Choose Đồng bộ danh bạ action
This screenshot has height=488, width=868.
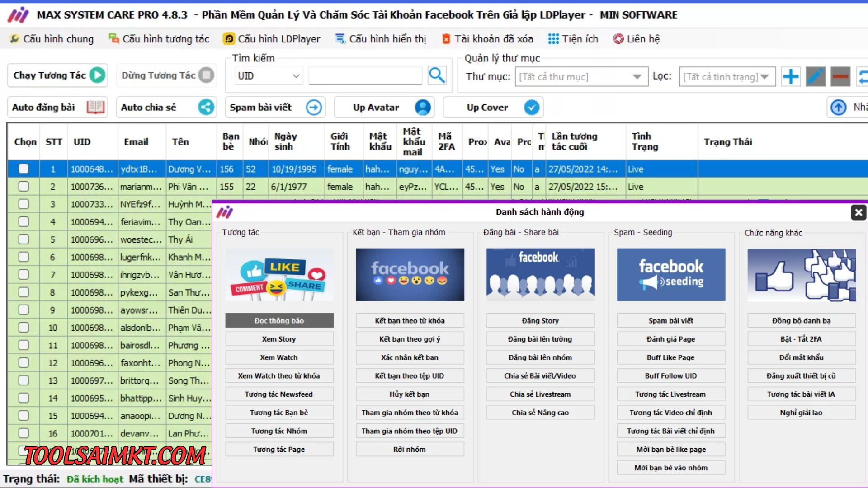(802, 320)
